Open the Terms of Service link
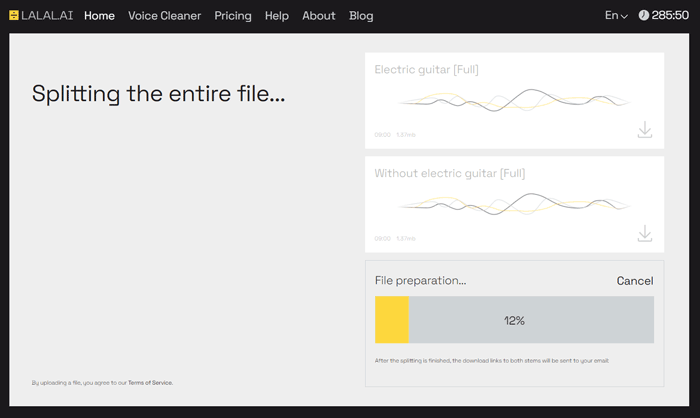This screenshot has height=418, width=700. point(150,383)
